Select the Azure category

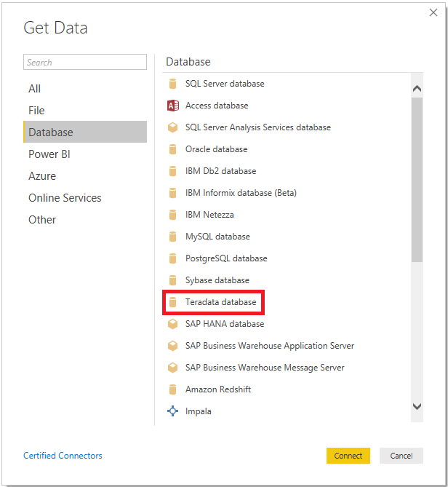[x=85, y=176]
